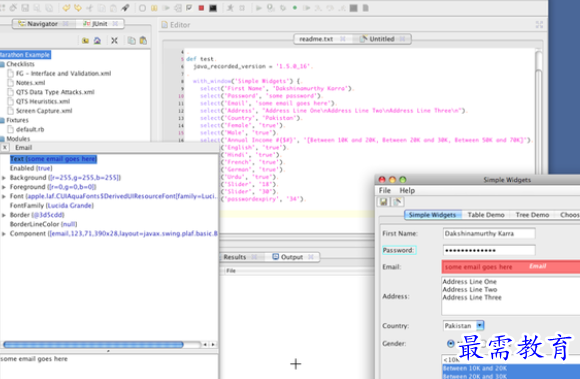Open the Table Demo tab
Viewport: 580px width, 379px height.
click(486, 215)
